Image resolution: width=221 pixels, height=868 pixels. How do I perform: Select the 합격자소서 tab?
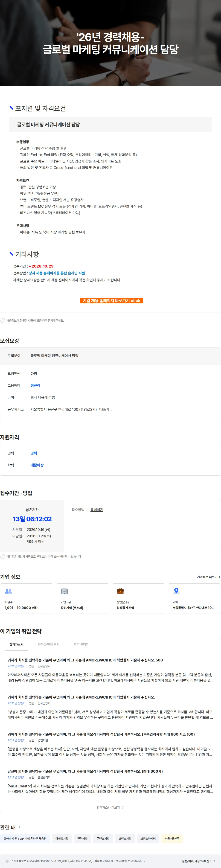pos(16,644)
